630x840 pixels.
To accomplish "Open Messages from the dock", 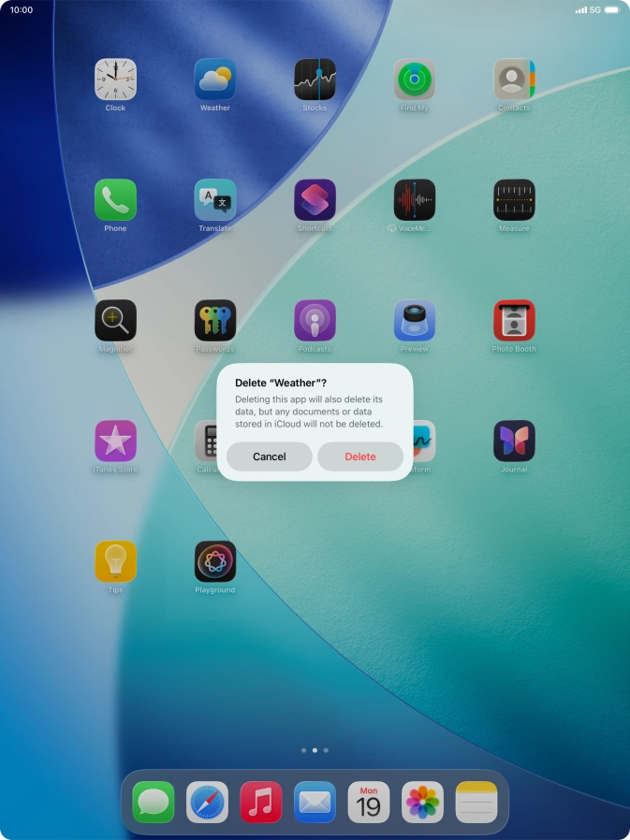I will pyautogui.click(x=154, y=802).
